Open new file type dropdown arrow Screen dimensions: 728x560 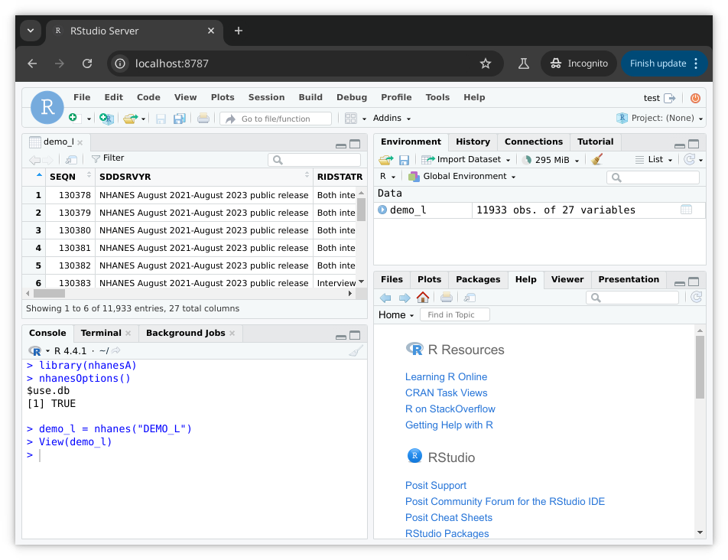click(x=89, y=119)
